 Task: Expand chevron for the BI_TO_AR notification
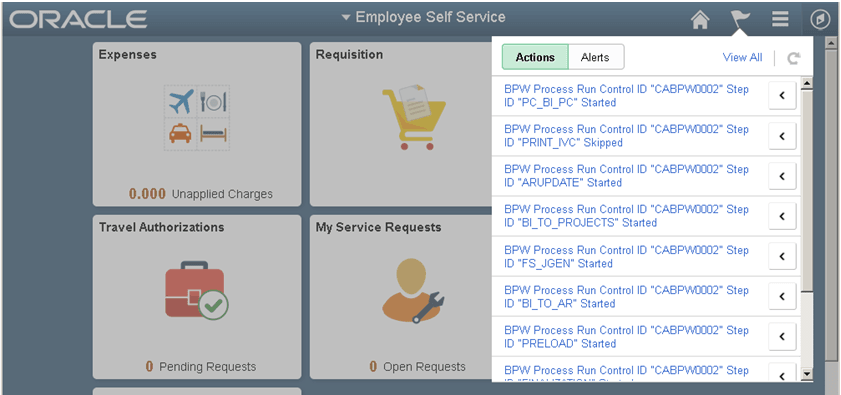point(782,296)
